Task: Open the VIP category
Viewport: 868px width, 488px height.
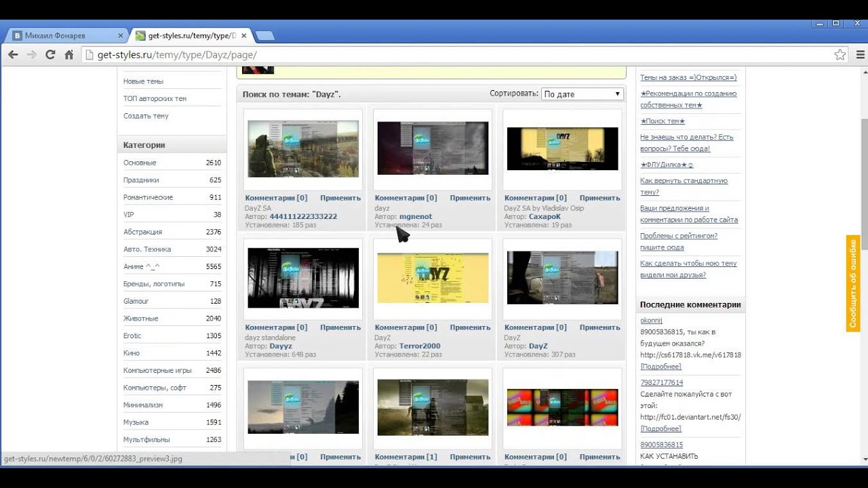Action: click(x=128, y=214)
